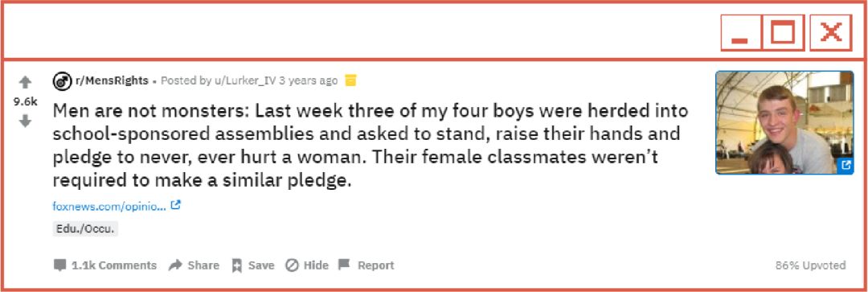The height and width of the screenshot is (292, 868).
Task: Hide this post with the Hide button
Action: click(x=307, y=265)
